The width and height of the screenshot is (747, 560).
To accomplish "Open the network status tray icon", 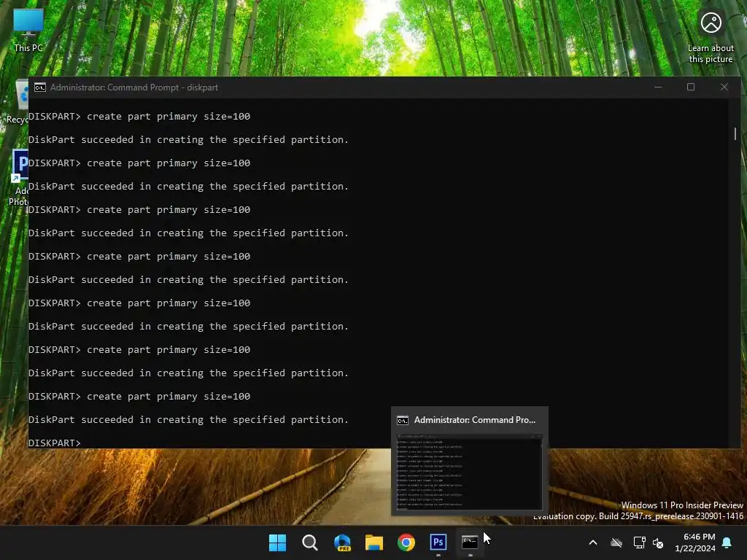I will 639,542.
